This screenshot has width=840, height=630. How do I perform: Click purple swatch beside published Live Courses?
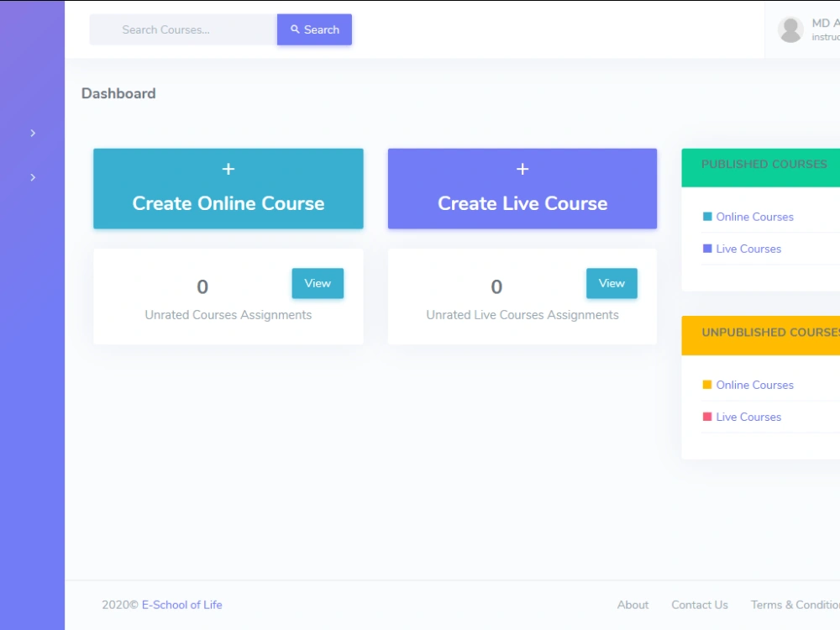(707, 249)
